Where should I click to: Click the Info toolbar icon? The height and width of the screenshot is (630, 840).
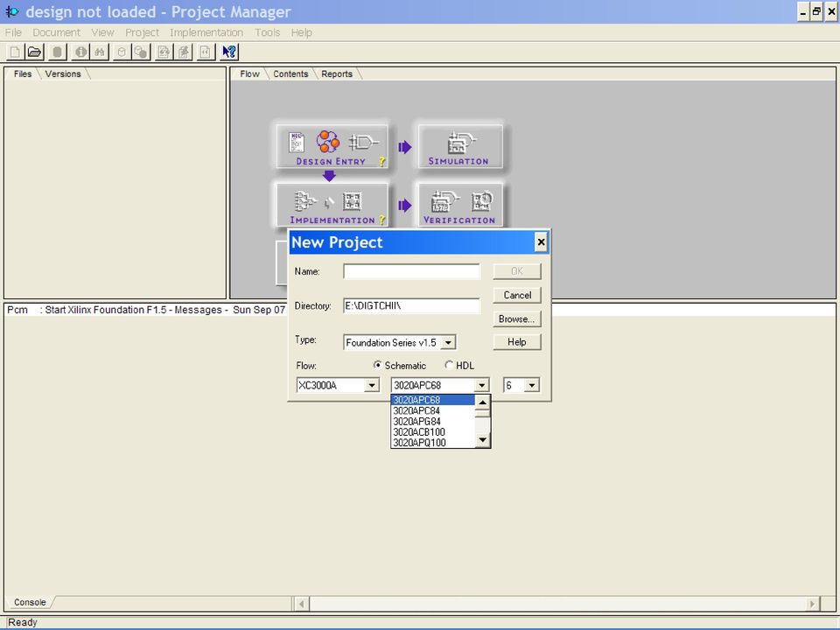pyautogui.click(x=80, y=52)
